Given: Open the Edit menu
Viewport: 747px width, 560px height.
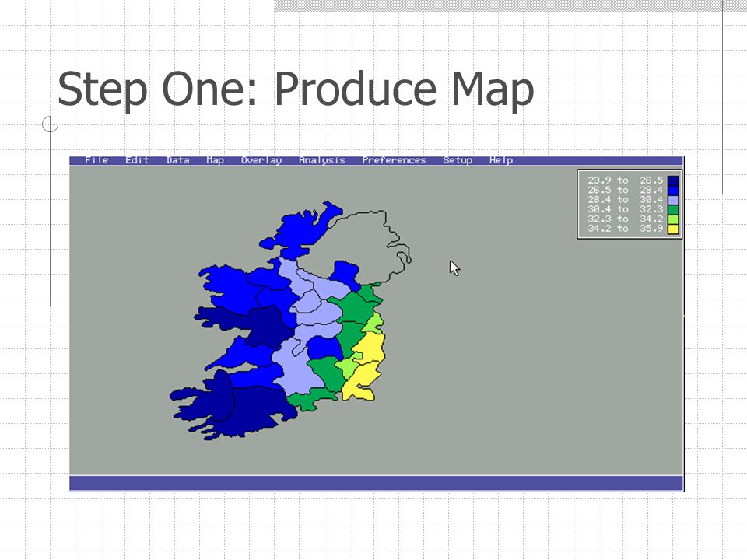Looking at the screenshot, I should pos(137,160).
